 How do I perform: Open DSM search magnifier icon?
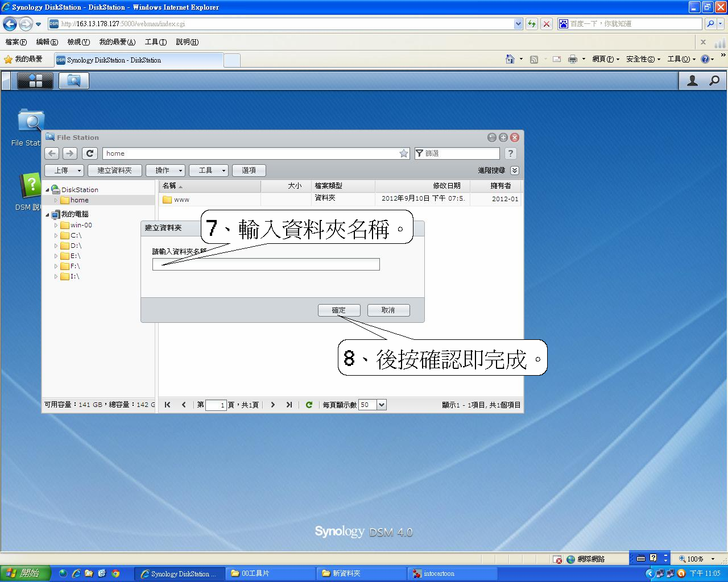(714, 81)
